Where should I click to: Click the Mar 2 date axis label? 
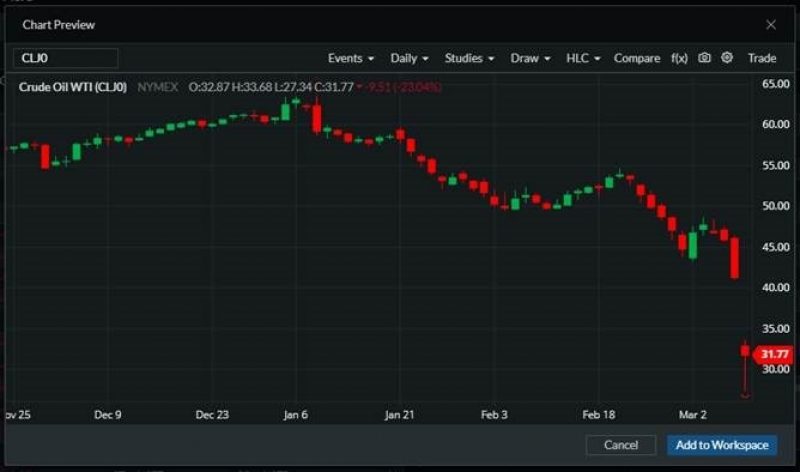click(x=692, y=415)
